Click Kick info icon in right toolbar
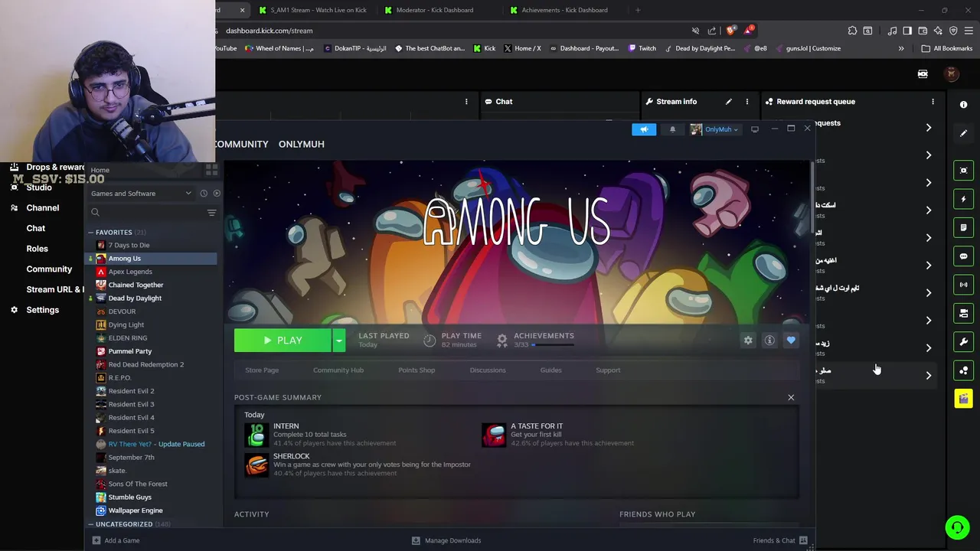 964,104
